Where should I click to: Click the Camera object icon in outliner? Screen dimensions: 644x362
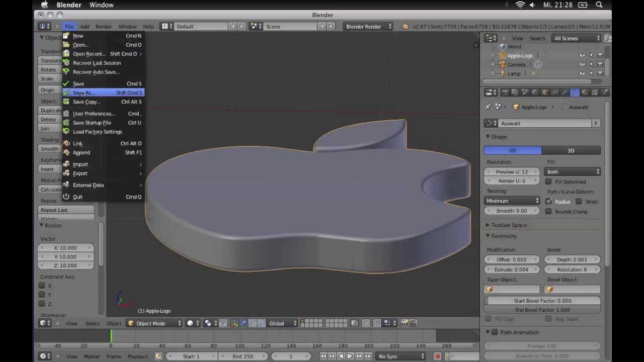[502, 64]
